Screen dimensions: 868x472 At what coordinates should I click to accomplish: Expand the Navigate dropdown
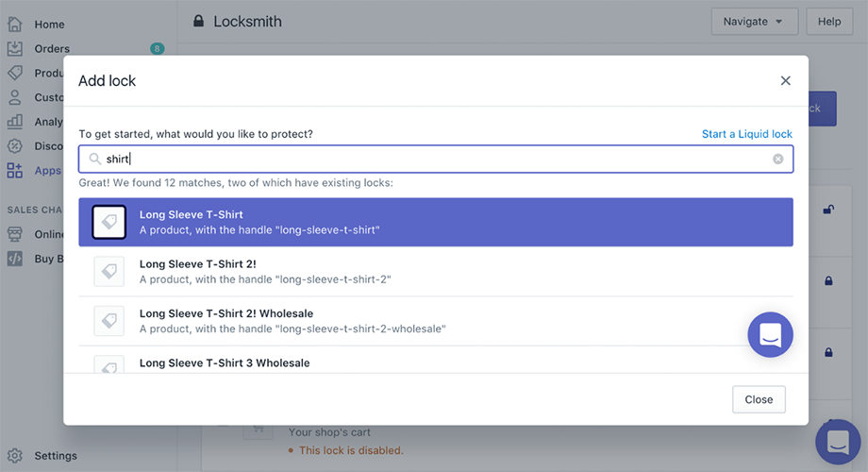tap(755, 22)
